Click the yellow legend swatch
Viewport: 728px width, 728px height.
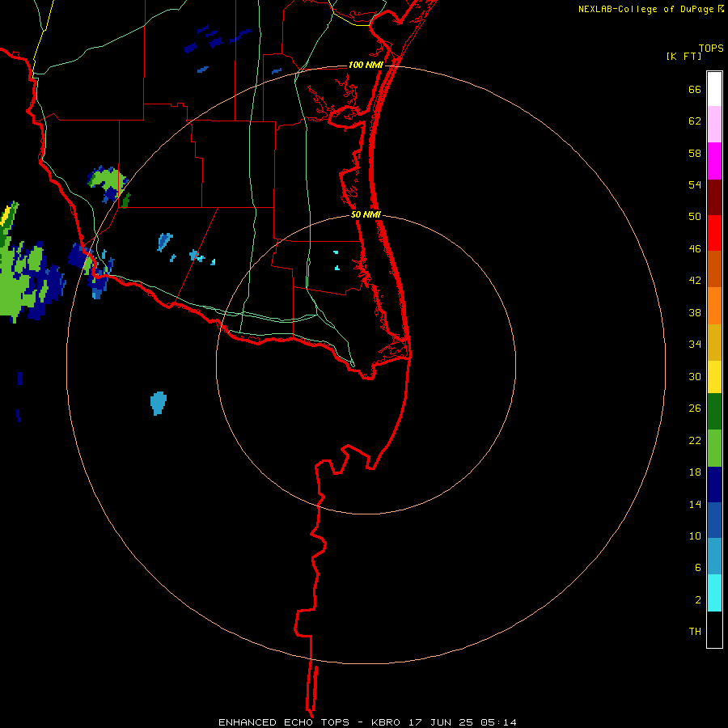coord(714,377)
